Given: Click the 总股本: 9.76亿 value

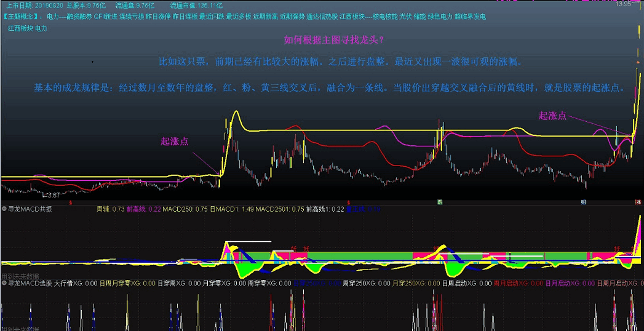Looking at the screenshot, I should [86, 6].
